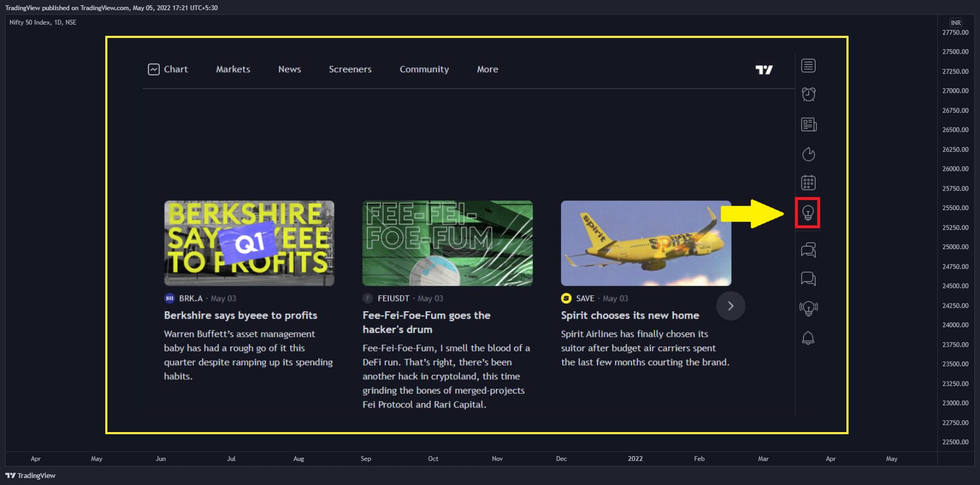Click the 25500.00 price axis label
The height and width of the screenshot is (485, 980).
pos(955,208)
